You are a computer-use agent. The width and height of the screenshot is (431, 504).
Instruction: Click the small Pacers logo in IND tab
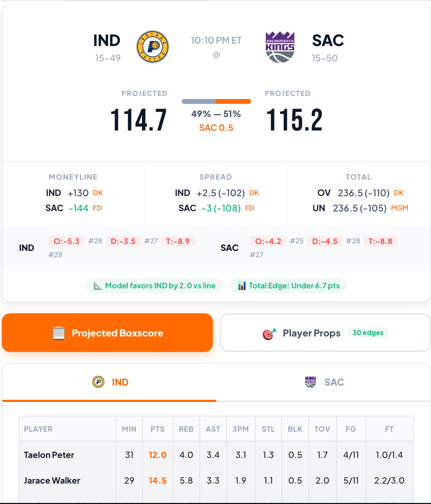(98, 382)
